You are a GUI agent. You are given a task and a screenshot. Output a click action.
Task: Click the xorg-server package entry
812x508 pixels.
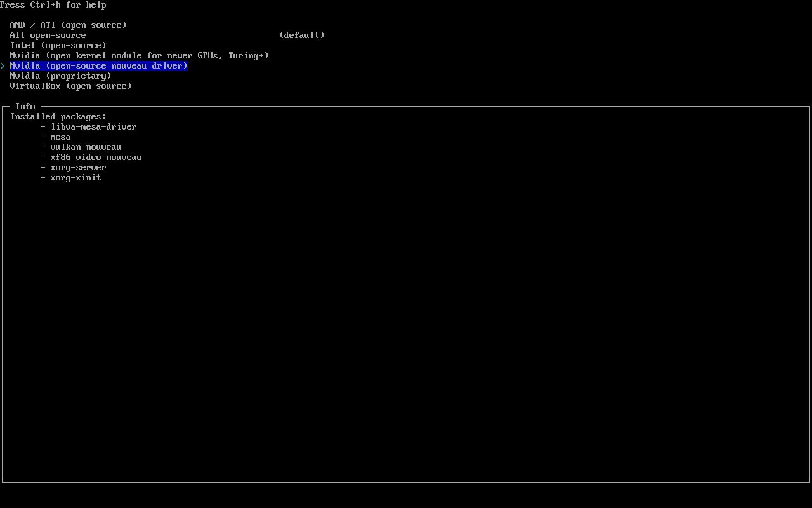click(78, 167)
